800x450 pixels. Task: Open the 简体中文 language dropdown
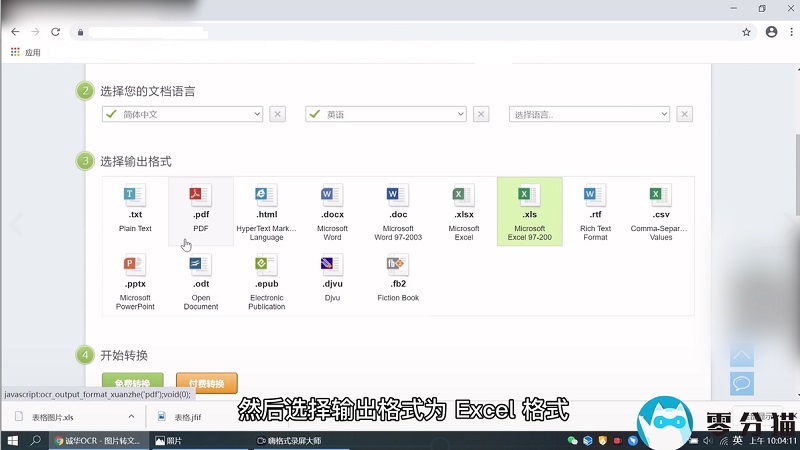[x=182, y=114]
